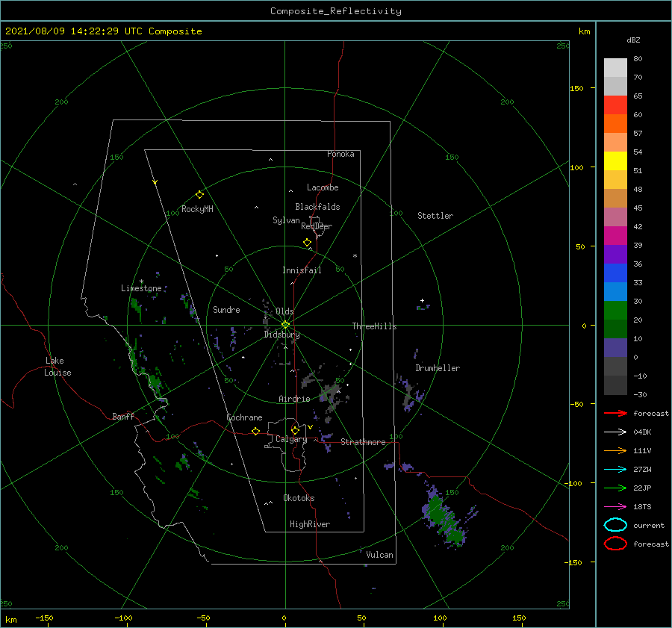Click the 'current' legend text
Viewport: 672px width, 628px height.
pos(649,526)
